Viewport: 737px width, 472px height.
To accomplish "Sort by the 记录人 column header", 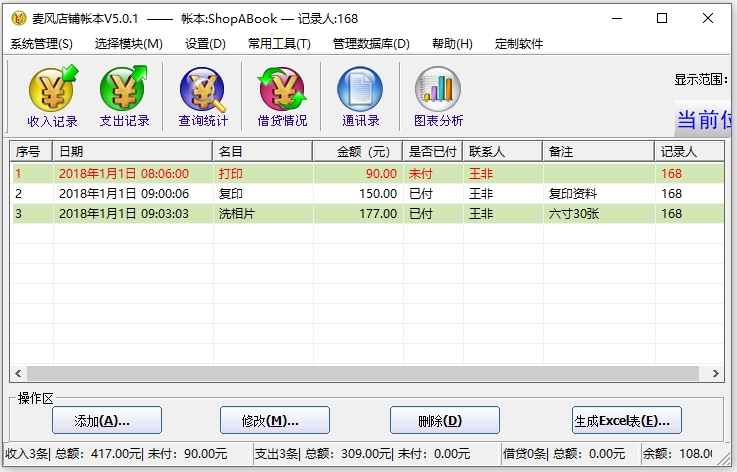I will 689,151.
